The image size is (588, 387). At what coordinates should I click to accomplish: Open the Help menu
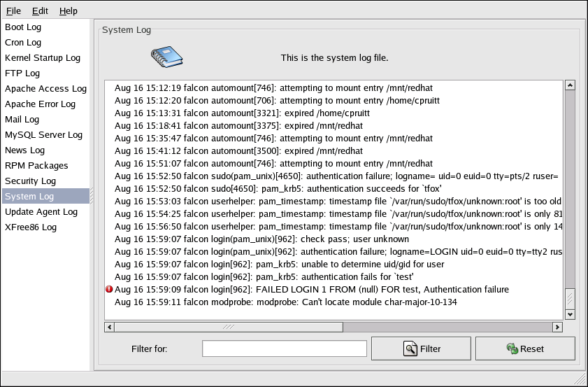pyautogui.click(x=69, y=11)
